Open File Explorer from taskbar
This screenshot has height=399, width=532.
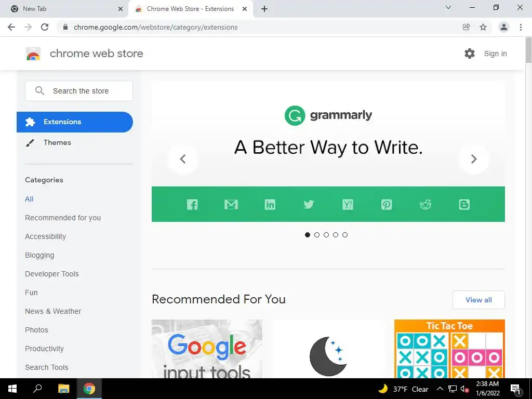point(63,389)
